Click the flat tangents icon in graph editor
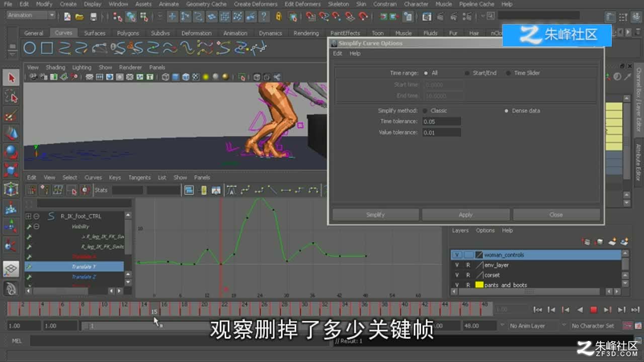The height and width of the screenshot is (362, 644). pyautogui.click(x=286, y=190)
